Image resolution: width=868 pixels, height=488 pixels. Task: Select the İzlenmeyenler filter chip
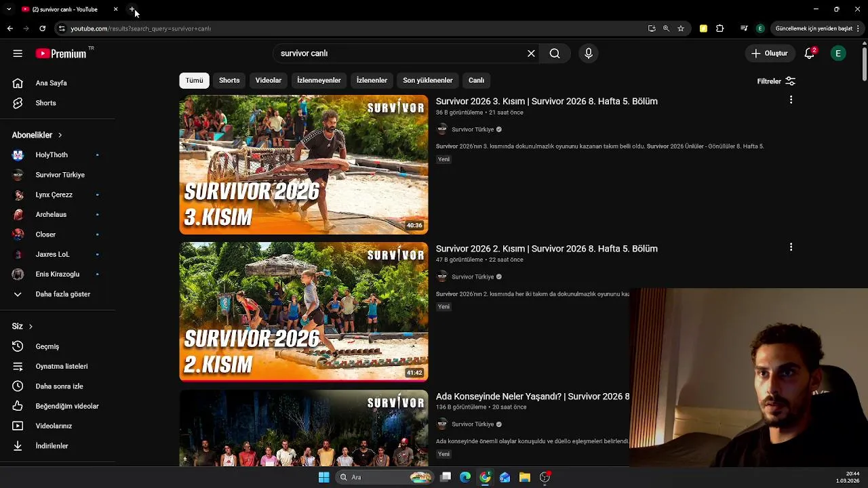(319, 81)
